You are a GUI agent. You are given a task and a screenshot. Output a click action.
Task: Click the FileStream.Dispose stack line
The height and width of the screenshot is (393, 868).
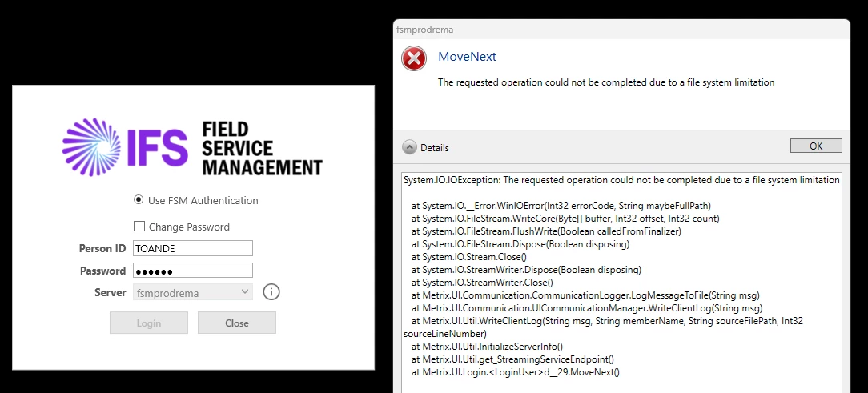(x=520, y=244)
